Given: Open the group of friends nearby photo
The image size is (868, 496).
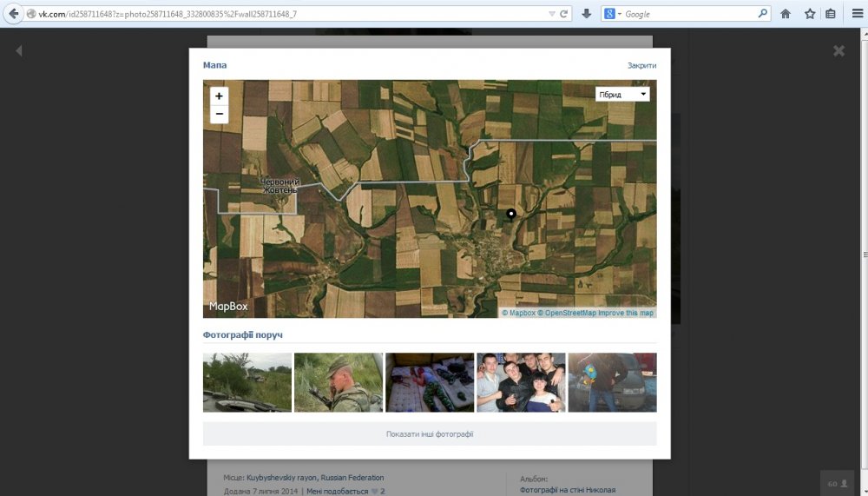Looking at the screenshot, I should [521, 382].
